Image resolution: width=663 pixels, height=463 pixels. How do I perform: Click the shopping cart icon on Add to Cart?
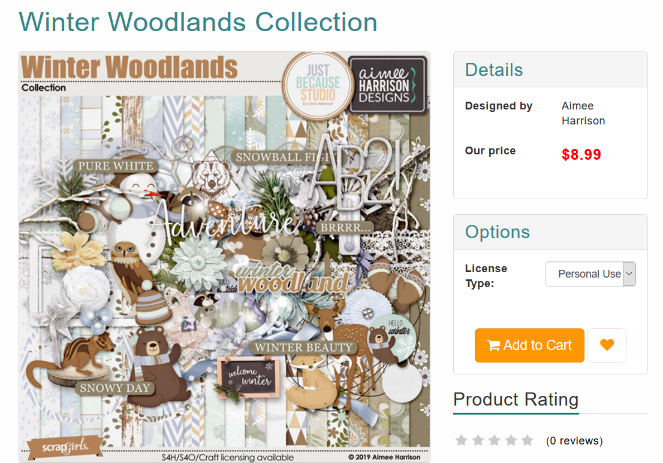493,345
